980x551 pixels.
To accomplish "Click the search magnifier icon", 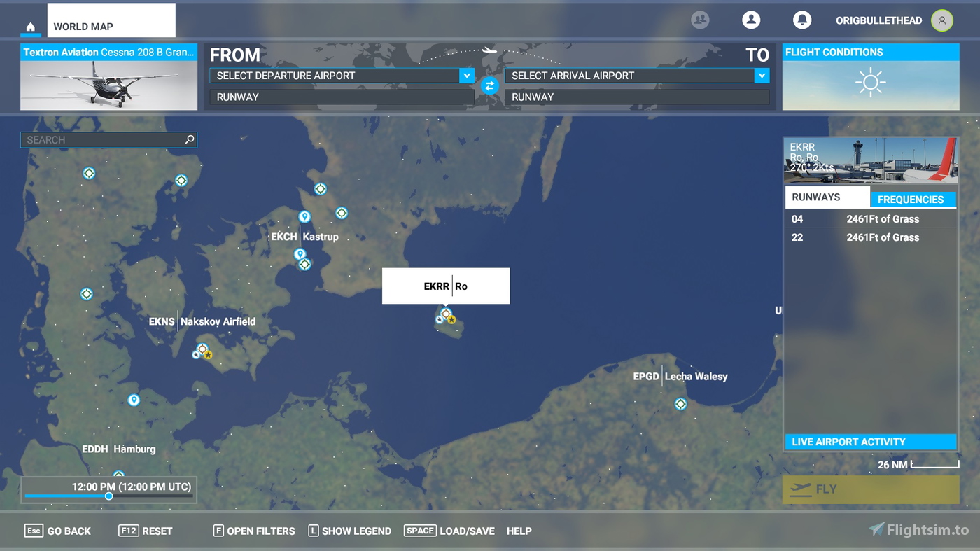I will pos(188,139).
